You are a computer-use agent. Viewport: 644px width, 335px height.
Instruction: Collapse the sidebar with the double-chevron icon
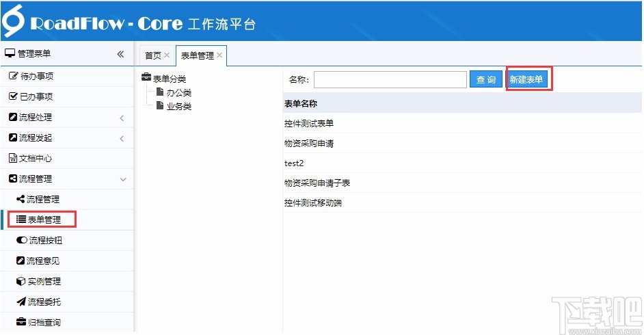pos(120,54)
